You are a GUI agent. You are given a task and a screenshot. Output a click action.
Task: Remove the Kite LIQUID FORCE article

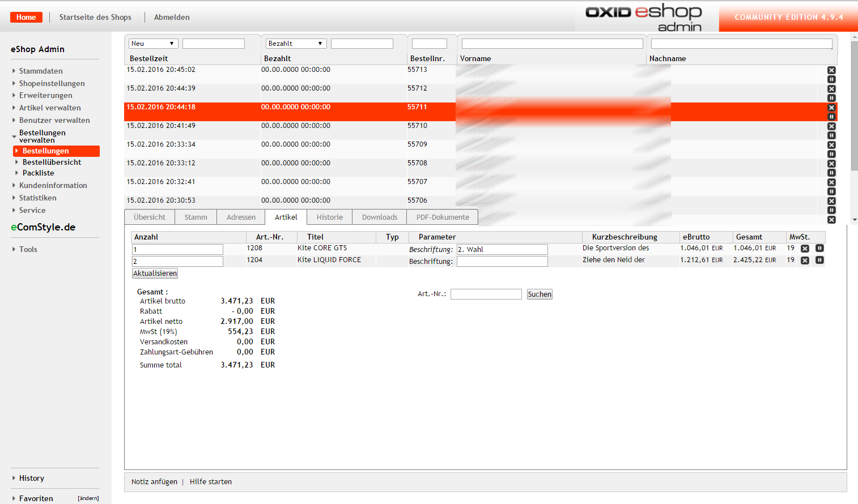tap(805, 260)
